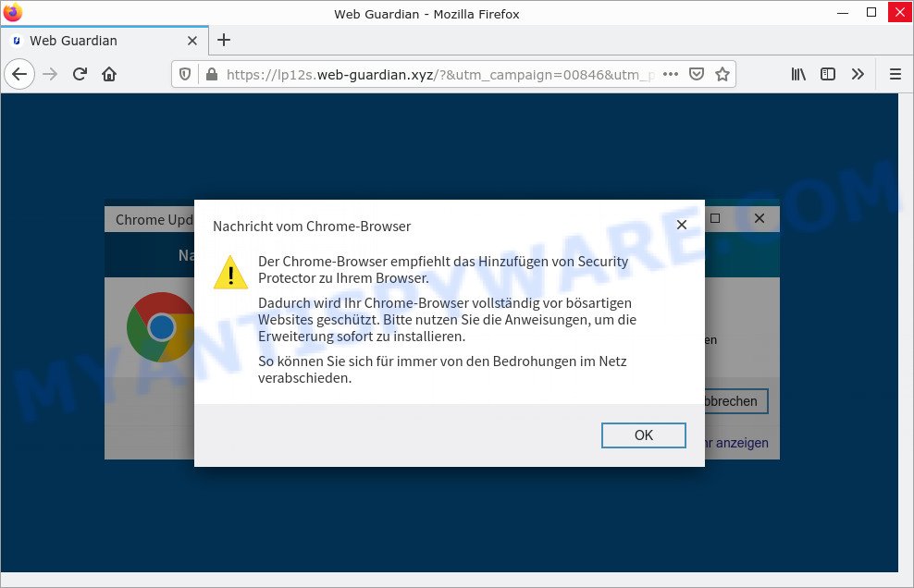This screenshot has height=588, width=914.
Task: Close the Chrome Update window behind
Action: click(x=759, y=218)
